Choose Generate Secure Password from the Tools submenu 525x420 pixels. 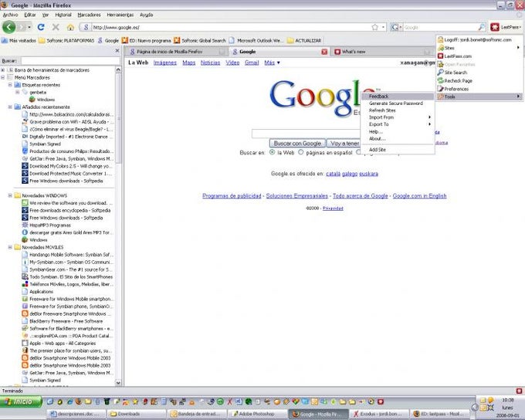(398, 103)
